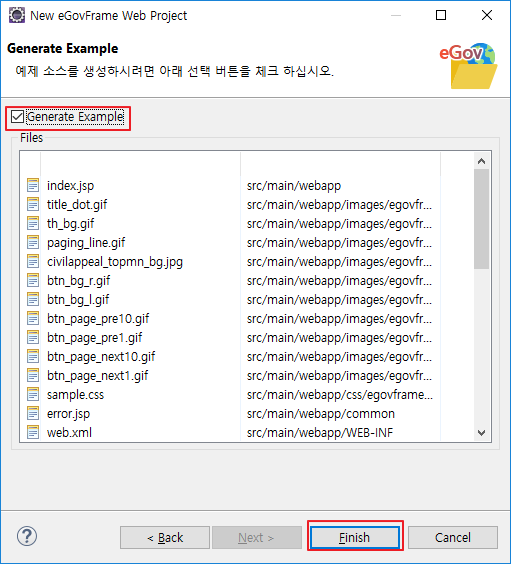Click the file icon next to th_bg.gif

click(x=33, y=223)
